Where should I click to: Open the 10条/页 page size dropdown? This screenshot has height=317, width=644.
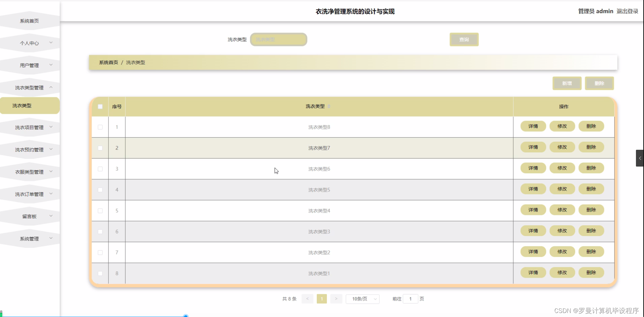(362, 299)
